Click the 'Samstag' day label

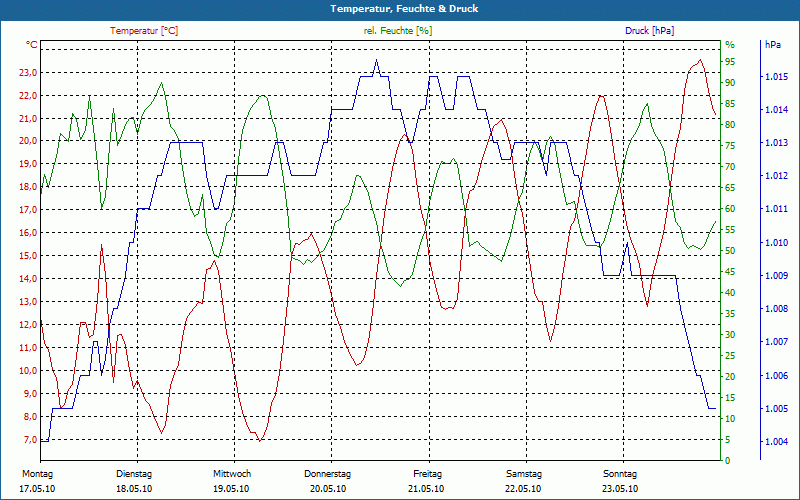tap(524, 474)
